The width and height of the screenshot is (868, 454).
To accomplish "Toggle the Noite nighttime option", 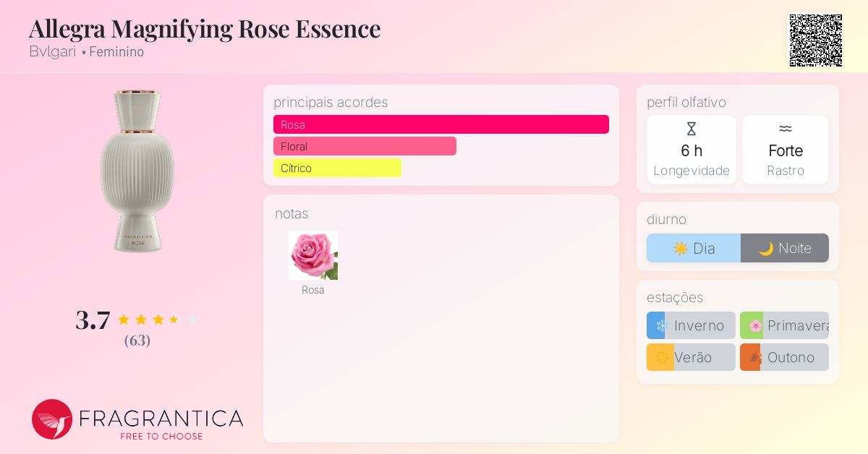I will click(x=785, y=248).
